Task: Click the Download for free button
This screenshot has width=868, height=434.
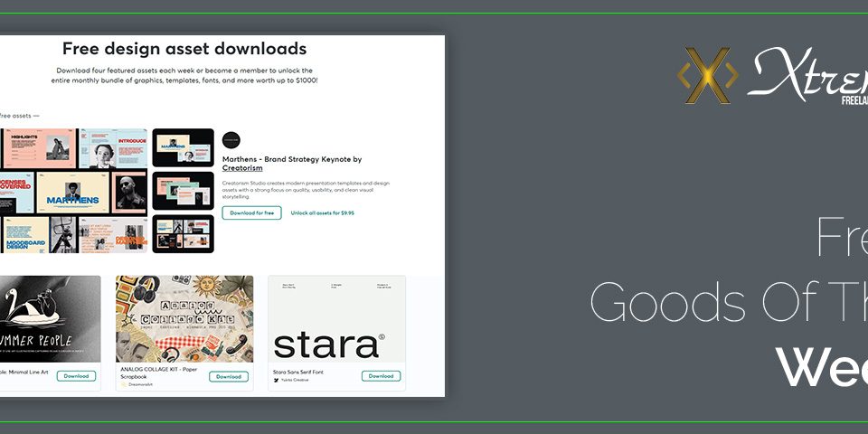Action: (x=252, y=212)
